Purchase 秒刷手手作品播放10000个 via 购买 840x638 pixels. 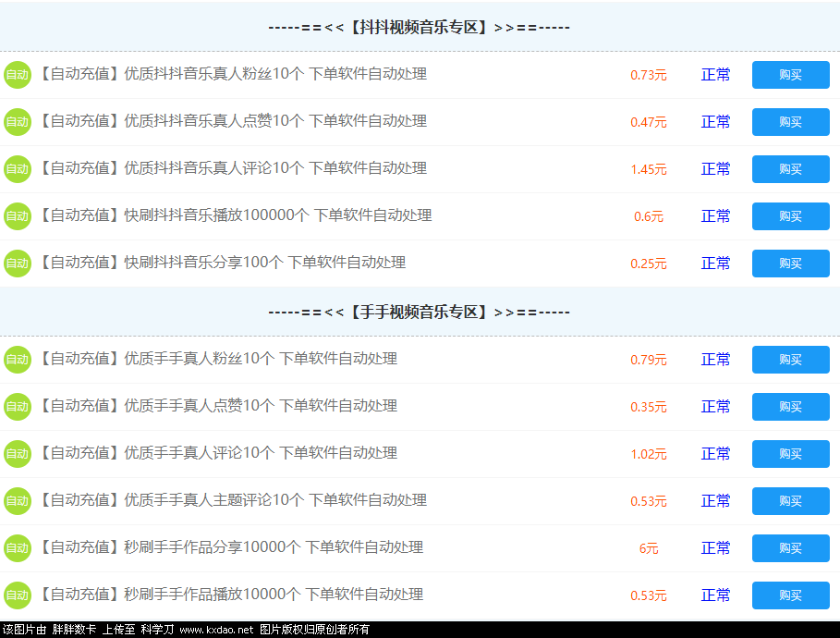click(x=791, y=595)
